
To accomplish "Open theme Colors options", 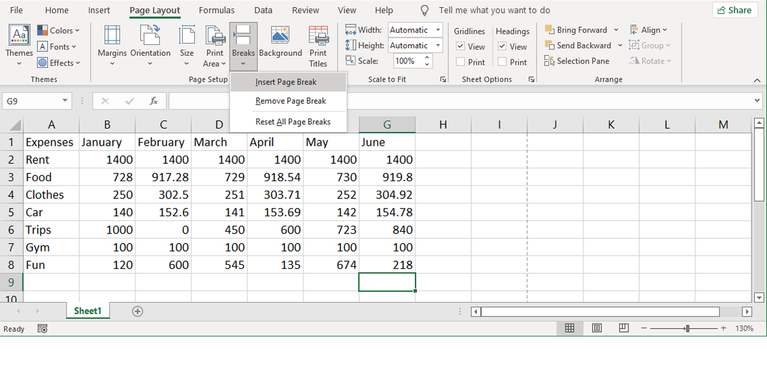I will click(59, 30).
